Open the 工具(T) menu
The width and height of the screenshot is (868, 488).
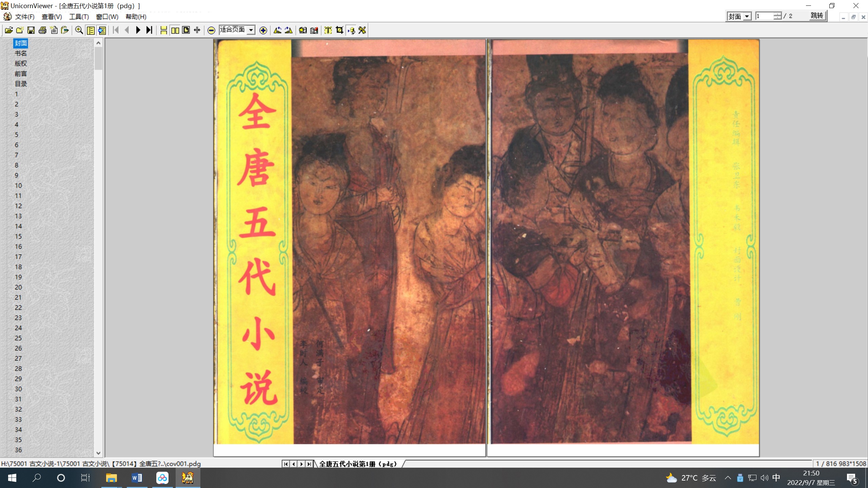79,17
